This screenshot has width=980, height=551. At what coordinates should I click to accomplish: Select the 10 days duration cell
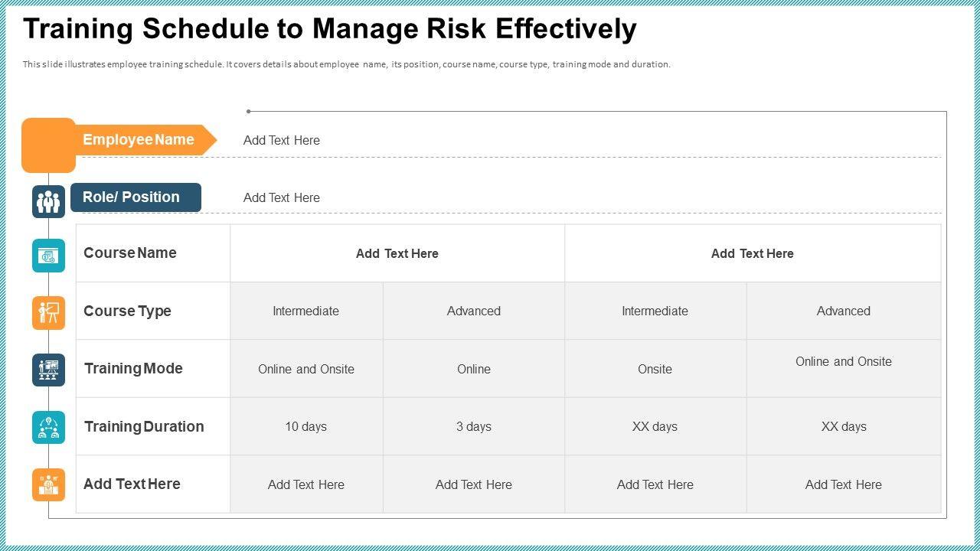point(305,427)
